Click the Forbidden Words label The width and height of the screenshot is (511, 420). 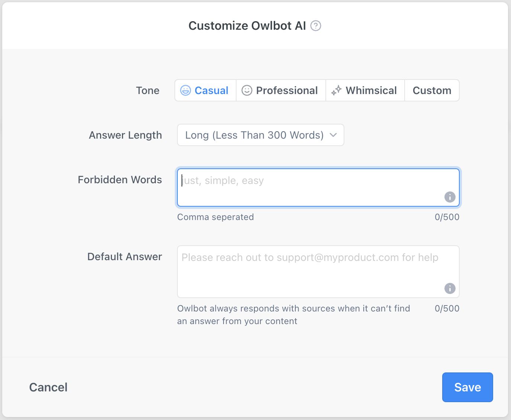tap(120, 180)
